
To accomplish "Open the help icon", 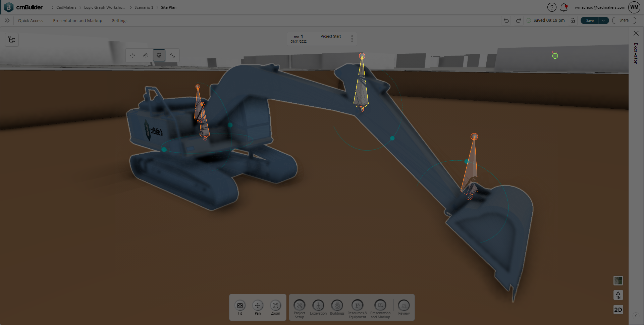I will [552, 7].
